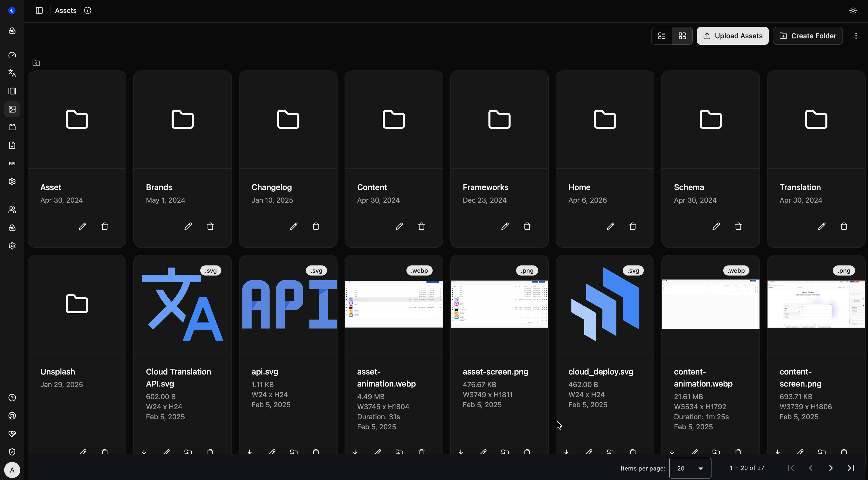Delete the Asset folder
The height and width of the screenshot is (480, 868).
(x=105, y=226)
